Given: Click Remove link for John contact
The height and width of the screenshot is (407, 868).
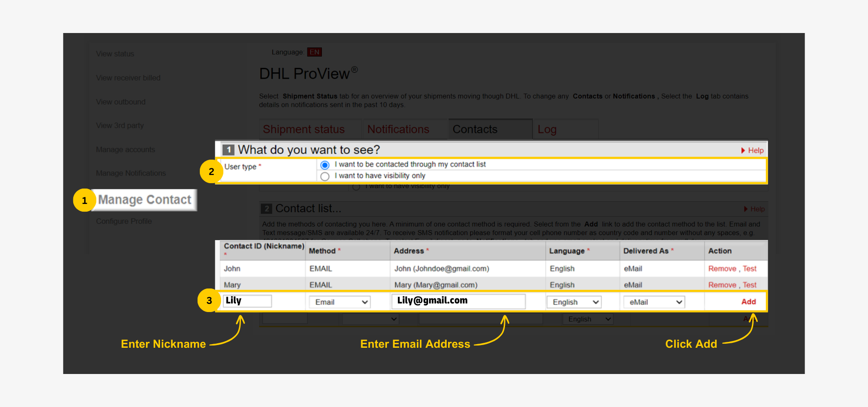Looking at the screenshot, I should 722,269.
